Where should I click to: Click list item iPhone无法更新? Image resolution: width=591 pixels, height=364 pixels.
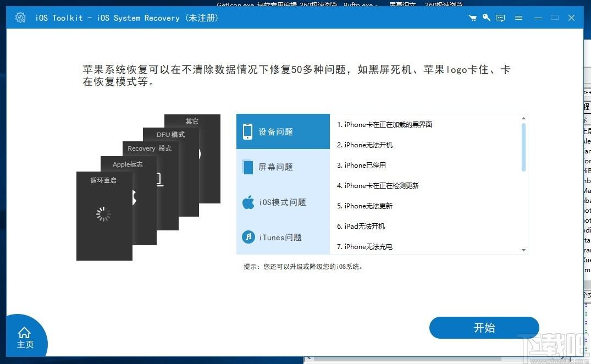(364, 206)
